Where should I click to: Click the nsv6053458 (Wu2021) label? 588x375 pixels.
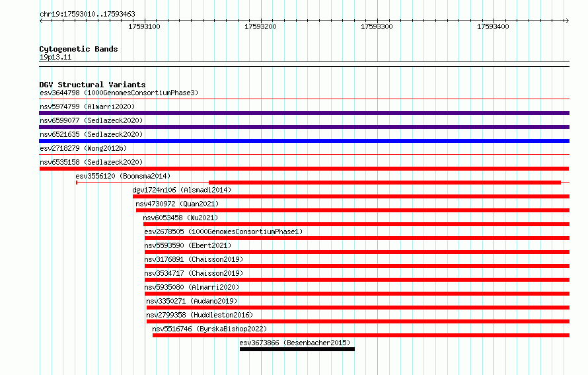pos(180,218)
